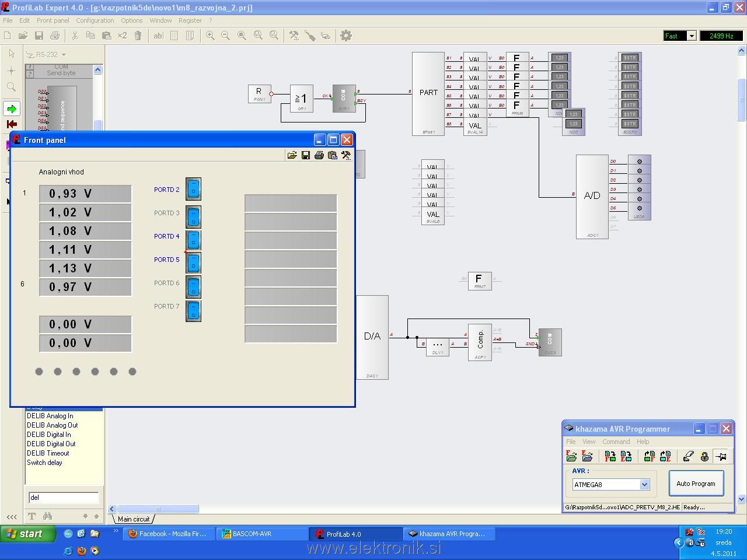747x560 pixels.
Task: Switch to BASCOM-AVR taskbar button
Action: point(263,534)
